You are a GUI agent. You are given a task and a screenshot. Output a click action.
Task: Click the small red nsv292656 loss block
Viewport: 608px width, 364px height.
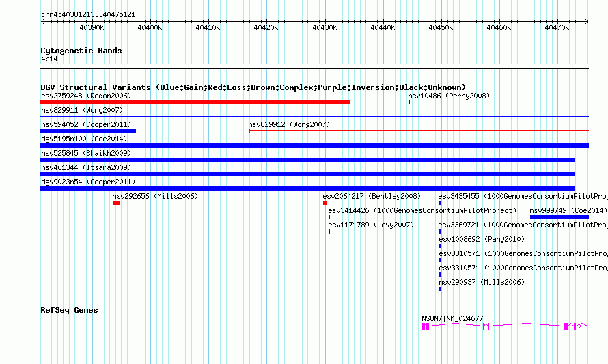[x=116, y=203]
